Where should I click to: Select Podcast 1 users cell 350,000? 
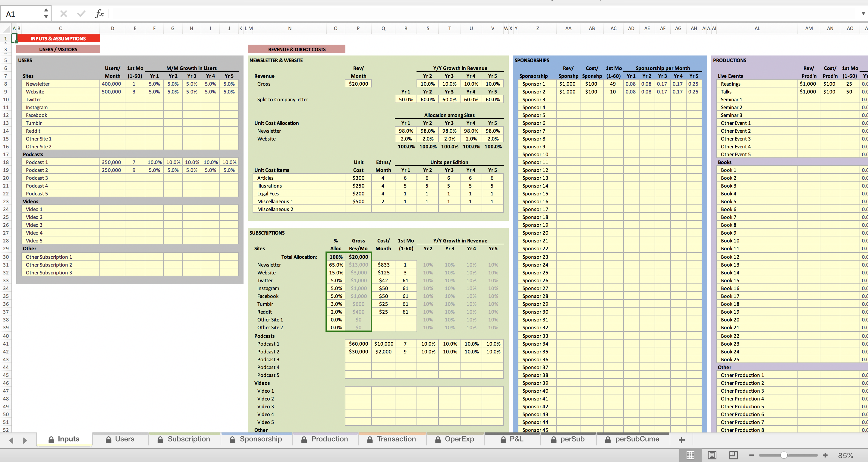112,162
